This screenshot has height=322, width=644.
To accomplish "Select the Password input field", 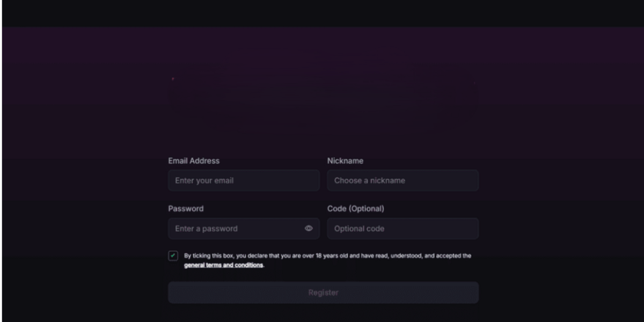I will pyautogui.click(x=236, y=229).
